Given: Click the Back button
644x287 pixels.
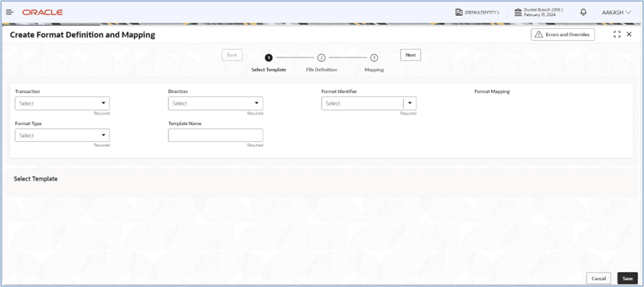Looking at the screenshot, I should coord(232,55).
